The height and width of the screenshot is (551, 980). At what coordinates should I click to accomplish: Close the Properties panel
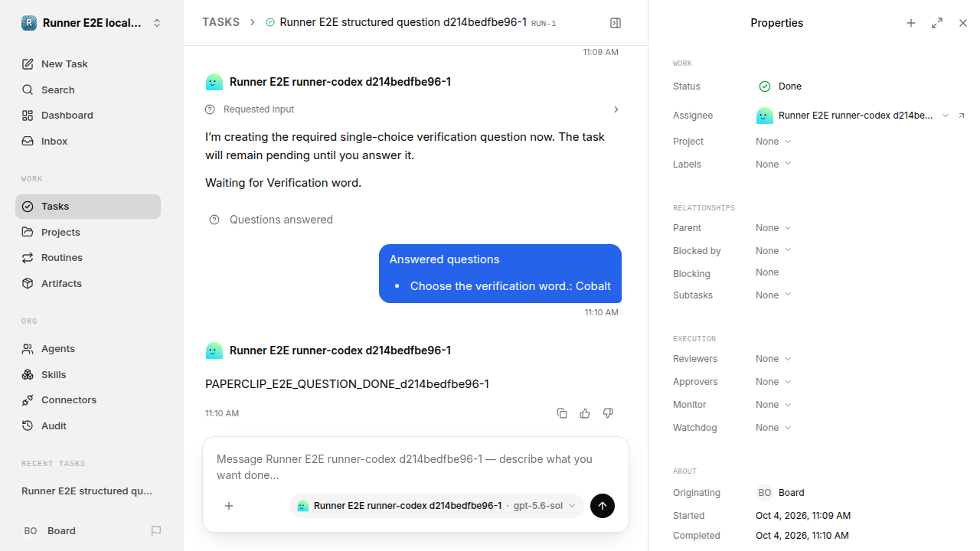coord(963,23)
